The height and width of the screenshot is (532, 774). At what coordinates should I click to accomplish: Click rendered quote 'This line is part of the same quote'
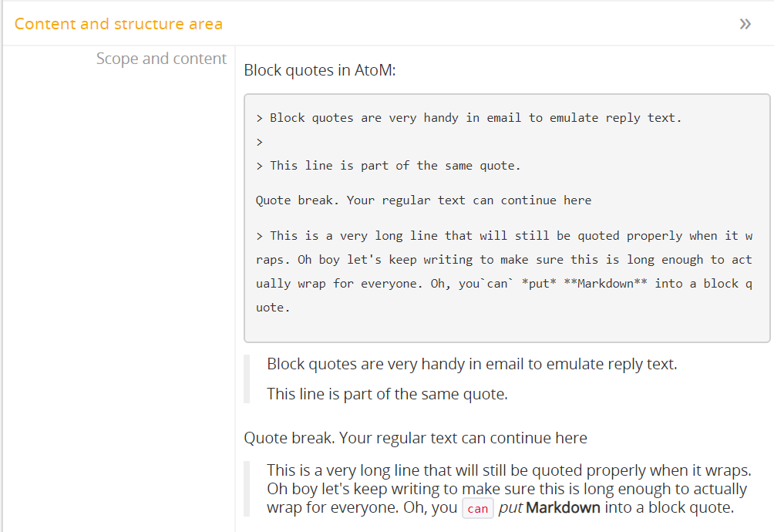[387, 394]
